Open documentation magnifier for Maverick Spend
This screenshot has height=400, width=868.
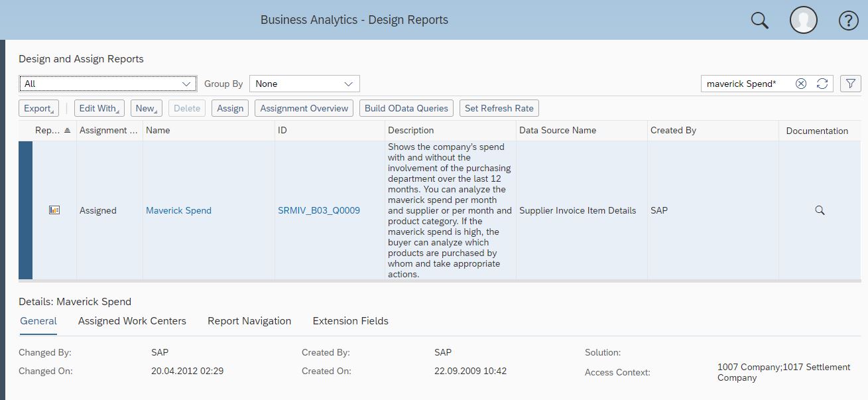coord(820,210)
